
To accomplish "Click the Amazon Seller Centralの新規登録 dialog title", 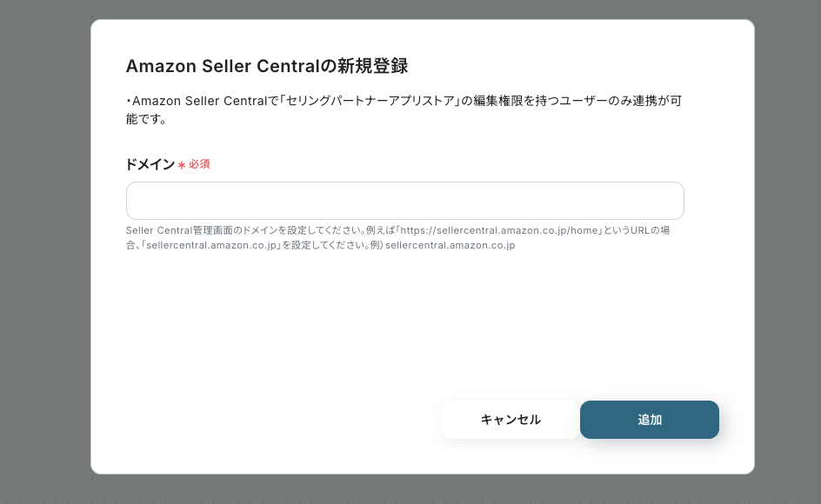I will (x=267, y=66).
